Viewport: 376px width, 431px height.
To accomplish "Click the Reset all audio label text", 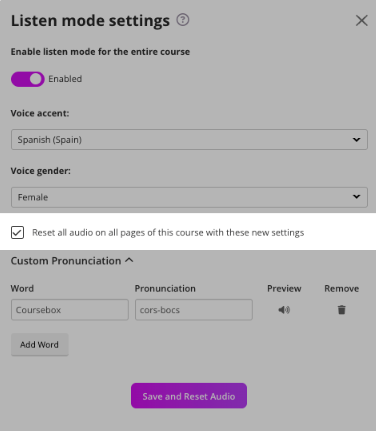I will 168,232.
